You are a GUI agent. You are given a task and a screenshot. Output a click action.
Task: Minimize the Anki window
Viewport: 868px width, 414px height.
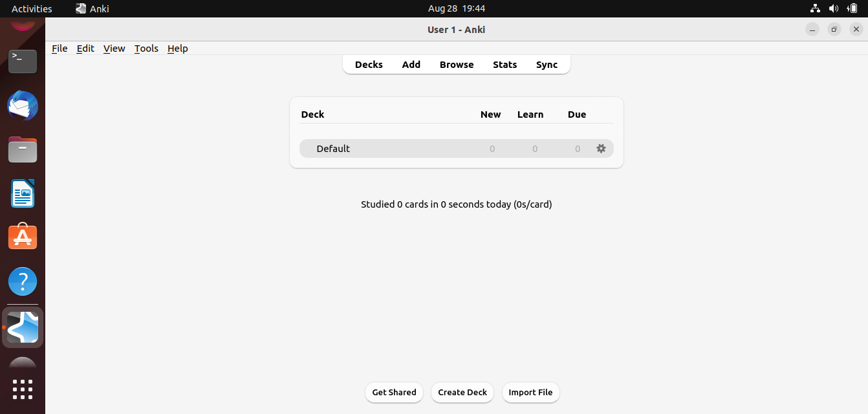point(812,29)
